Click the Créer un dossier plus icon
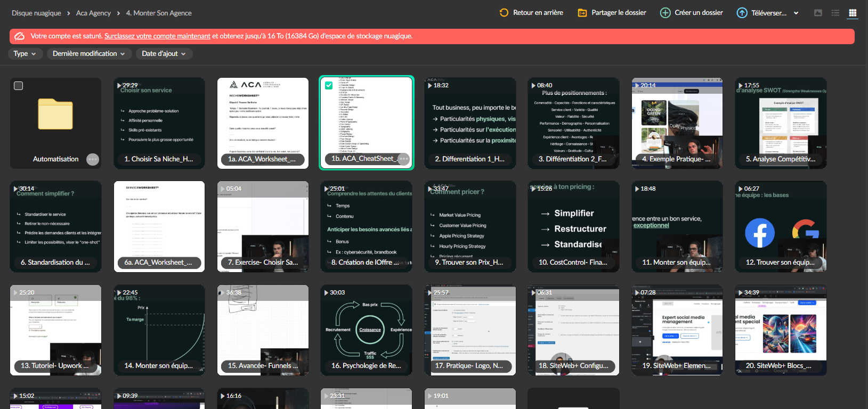 (x=665, y=13)
